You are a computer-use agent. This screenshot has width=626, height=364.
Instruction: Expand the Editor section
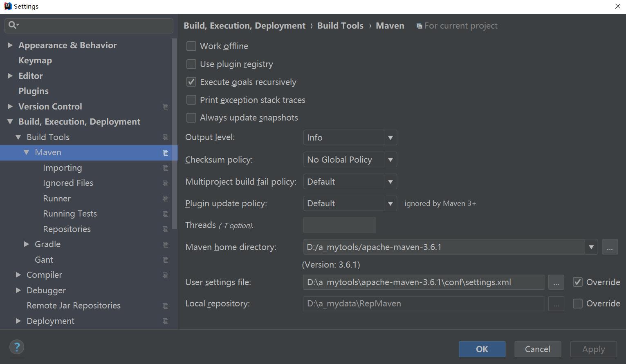click(x=10, y=76)
